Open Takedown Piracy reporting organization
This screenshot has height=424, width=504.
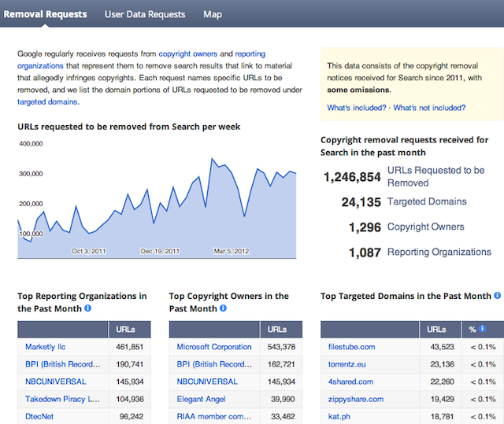(62, 399)
